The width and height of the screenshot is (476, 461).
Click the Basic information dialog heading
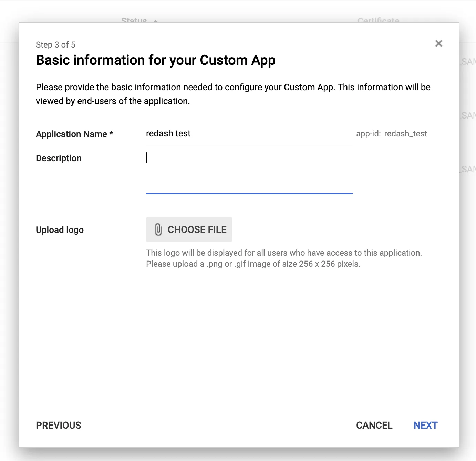tap(155, 60)
